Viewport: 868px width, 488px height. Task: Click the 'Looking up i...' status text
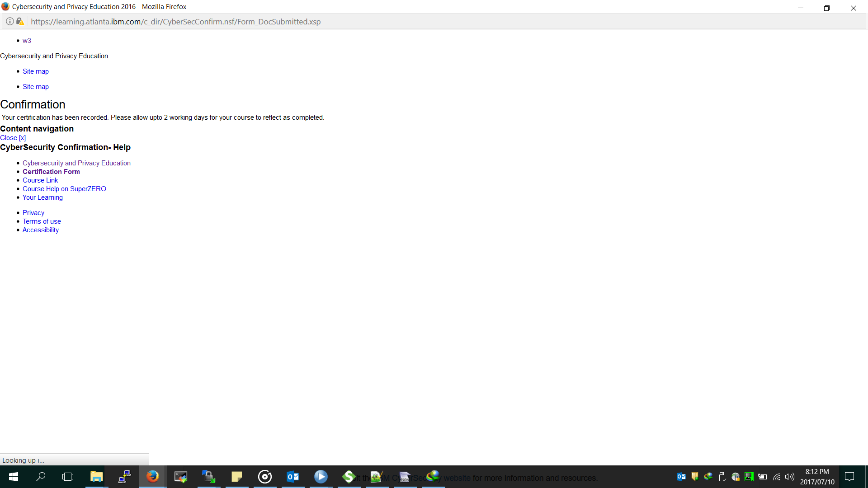pos(23,460)
